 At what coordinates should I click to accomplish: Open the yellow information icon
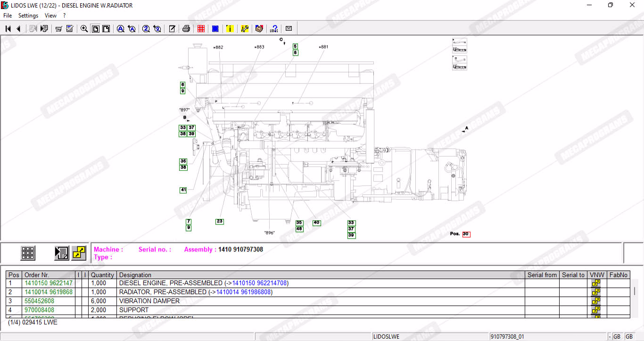click(x=230, y=29)
